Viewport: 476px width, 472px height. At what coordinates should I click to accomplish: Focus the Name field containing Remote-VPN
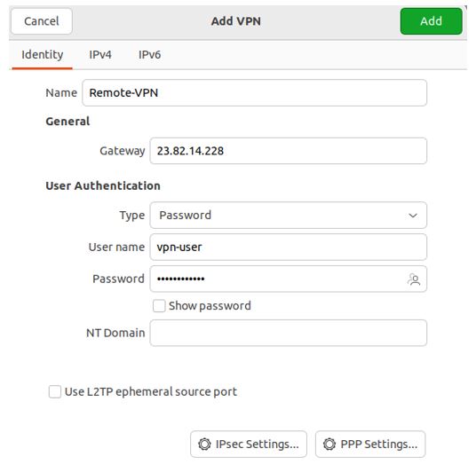click(254, 93)
